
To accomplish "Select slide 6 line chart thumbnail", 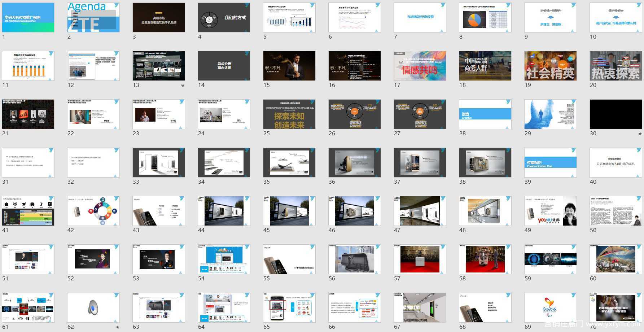I will pyautogui.click(x=355, y=17).
